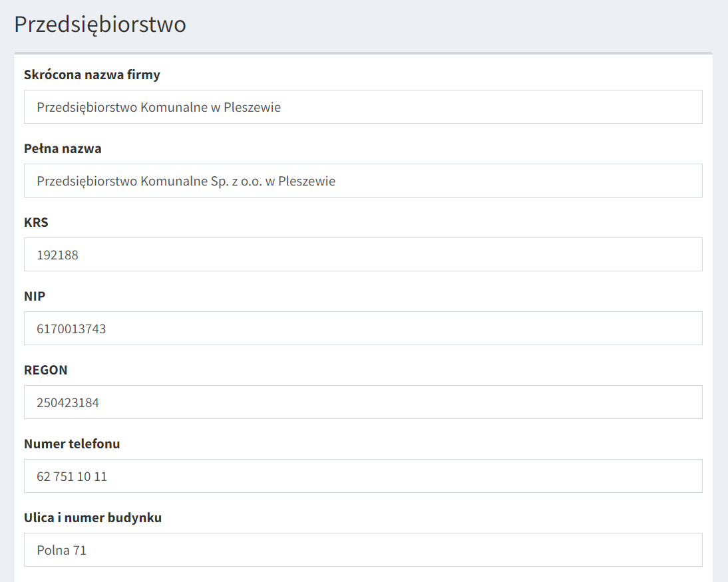Viewport: 728px width, 582px height.
Task: Click the Ulica i numer budynku field
Action: tap(363, 550)
